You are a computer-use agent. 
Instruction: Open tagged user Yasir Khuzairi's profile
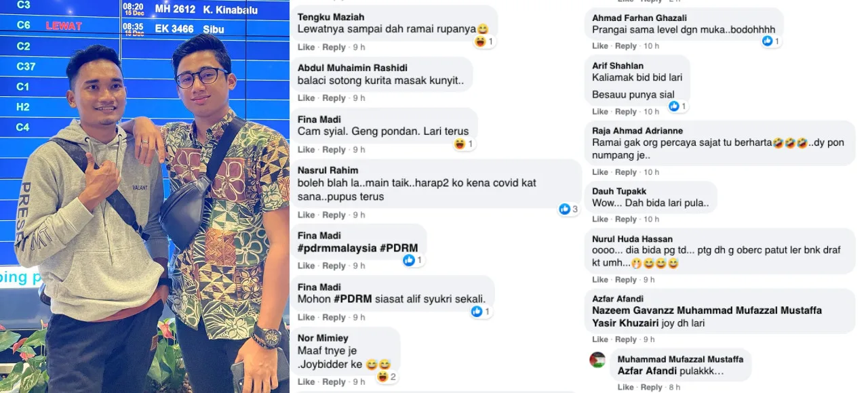(x=628, y=323)
